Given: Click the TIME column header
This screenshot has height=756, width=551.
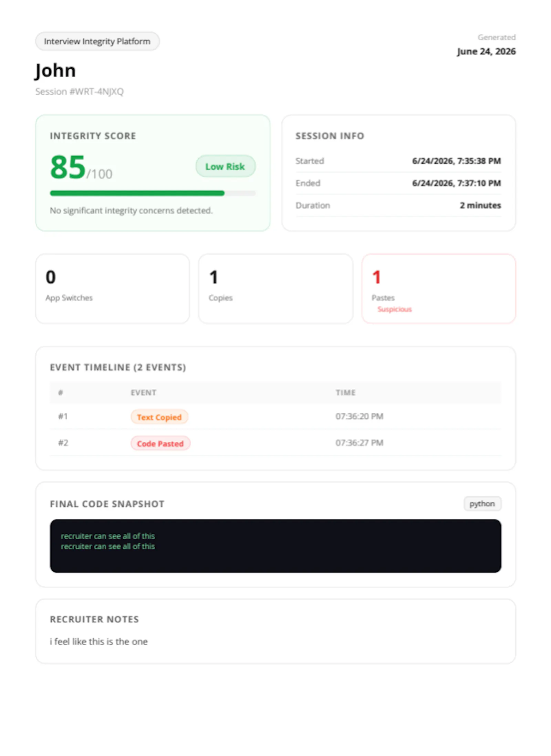Looking at the screenshot, I should pyautogui.click(x=345, y=392).
